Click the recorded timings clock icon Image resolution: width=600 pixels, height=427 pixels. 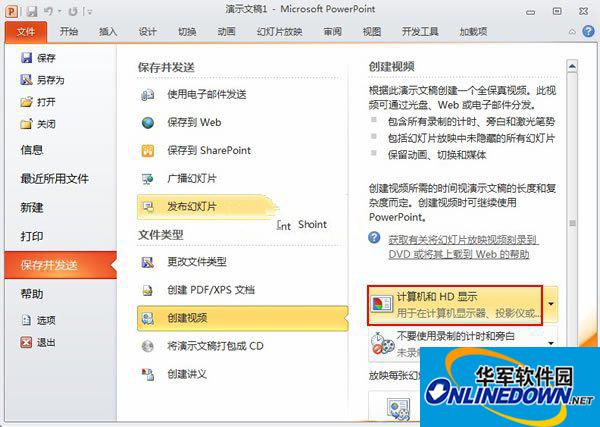pyautogui.click(x=382, y=343)
